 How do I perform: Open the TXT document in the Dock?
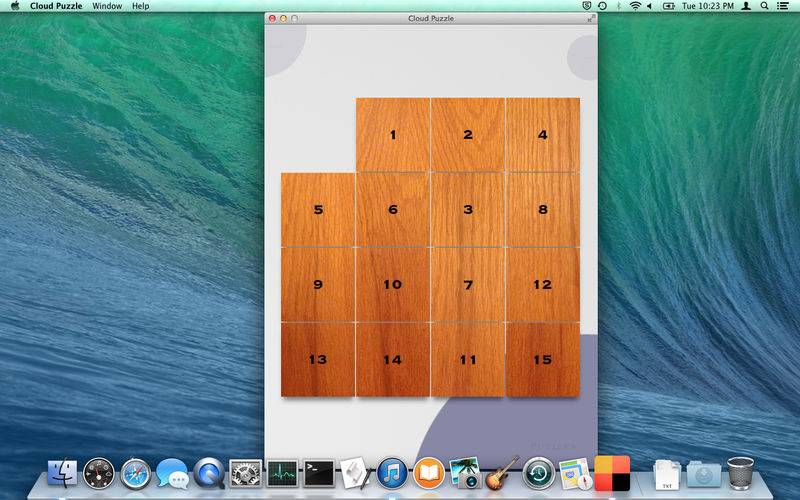tap(667, 474)
